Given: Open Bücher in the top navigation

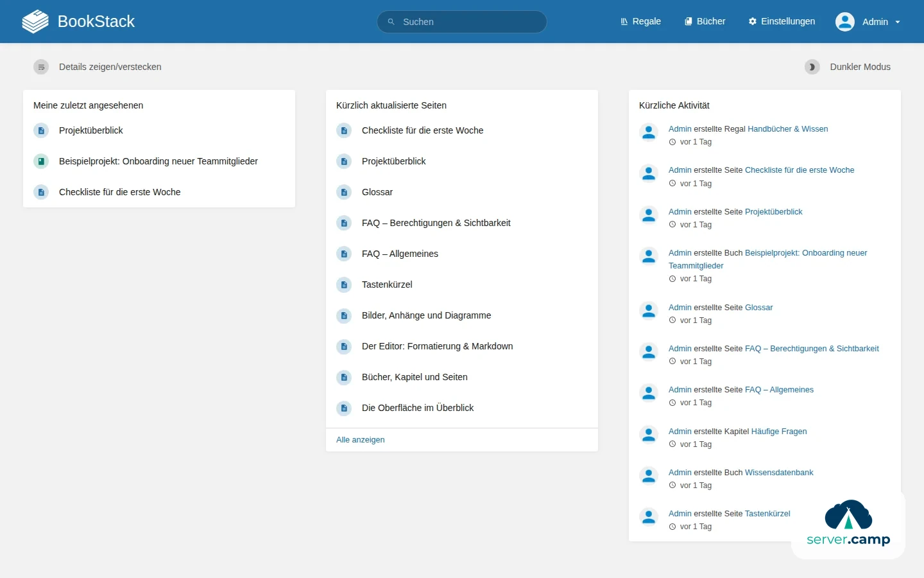Looking at the screenshot, I should tap(705, 21).
